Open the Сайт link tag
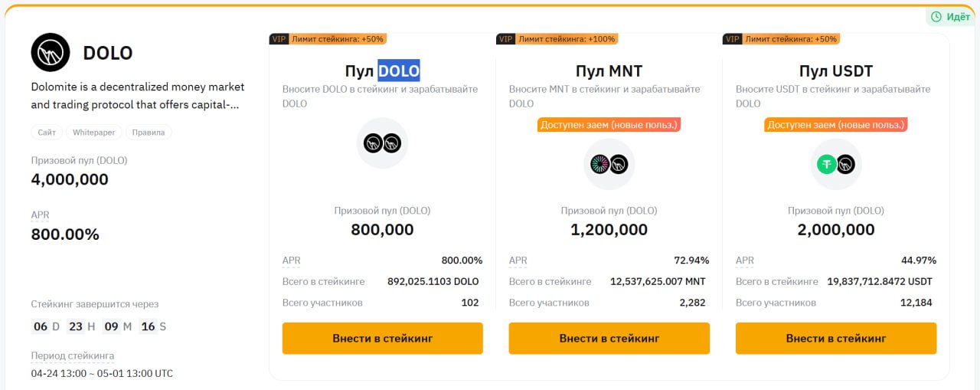This screenshot has height=390, width=980. click(47, 133)
